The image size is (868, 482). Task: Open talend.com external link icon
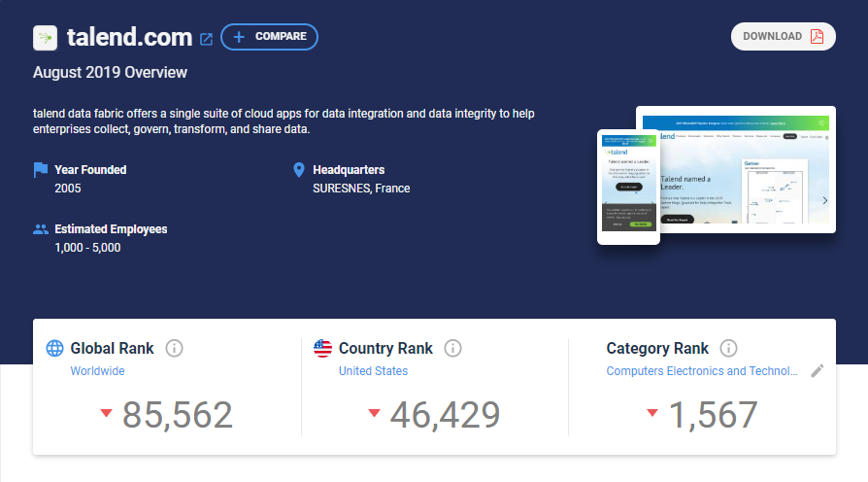pyautogui.click(x=206, y=39)
